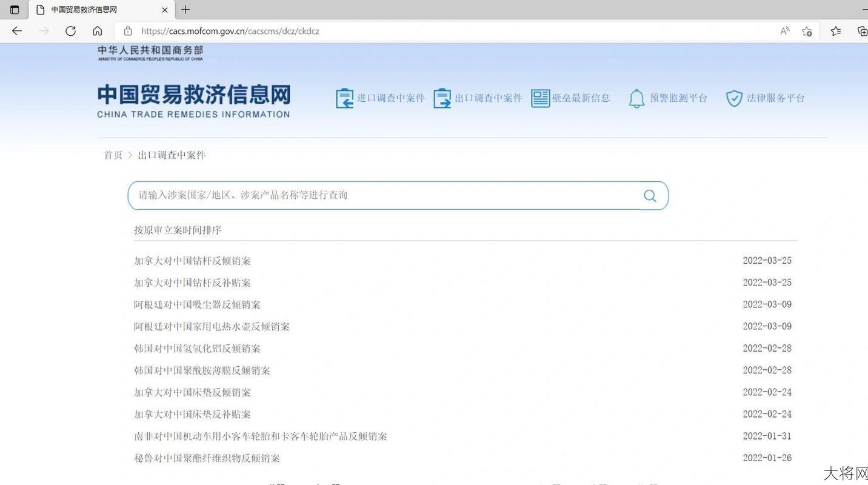Click the 中国贸易救济信息网 site logo
Screen dimensions: 868x485
pos(194,101)
